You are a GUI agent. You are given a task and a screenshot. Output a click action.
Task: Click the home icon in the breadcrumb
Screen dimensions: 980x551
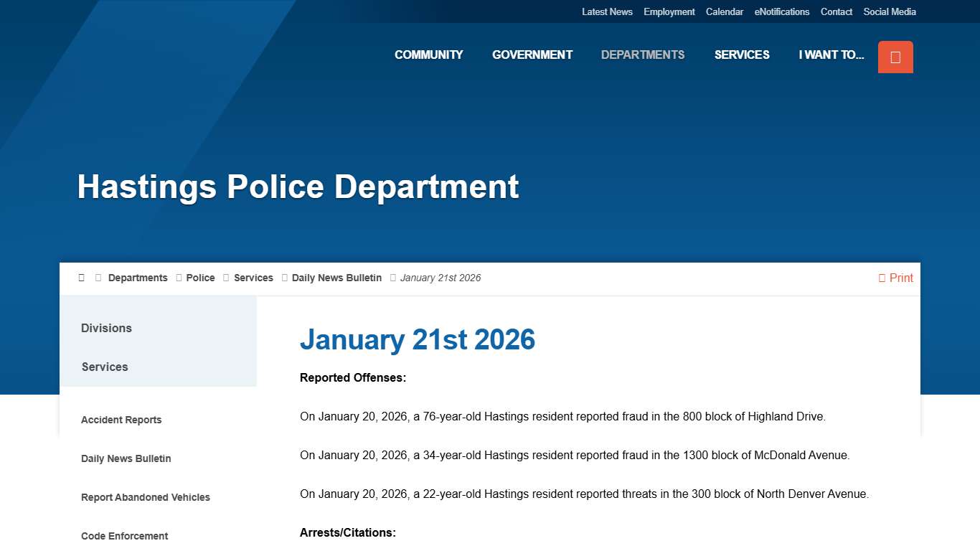pos(81,278)
